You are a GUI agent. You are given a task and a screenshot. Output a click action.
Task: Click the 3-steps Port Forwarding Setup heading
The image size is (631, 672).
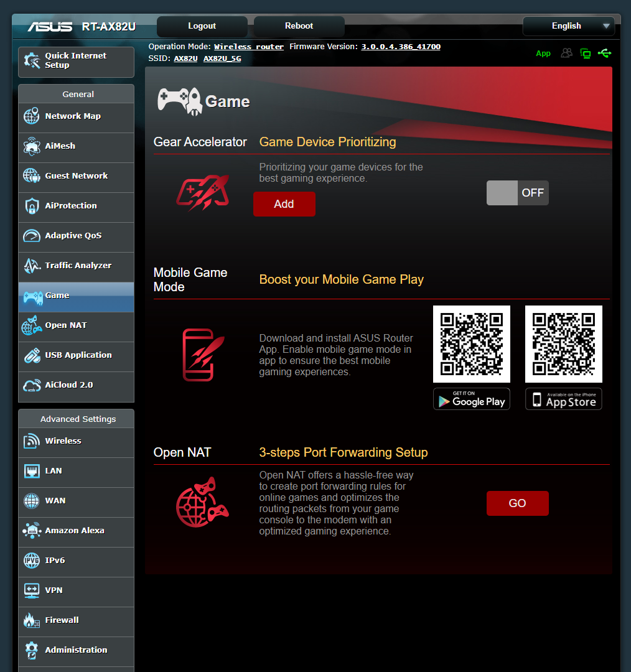(344, 452)
